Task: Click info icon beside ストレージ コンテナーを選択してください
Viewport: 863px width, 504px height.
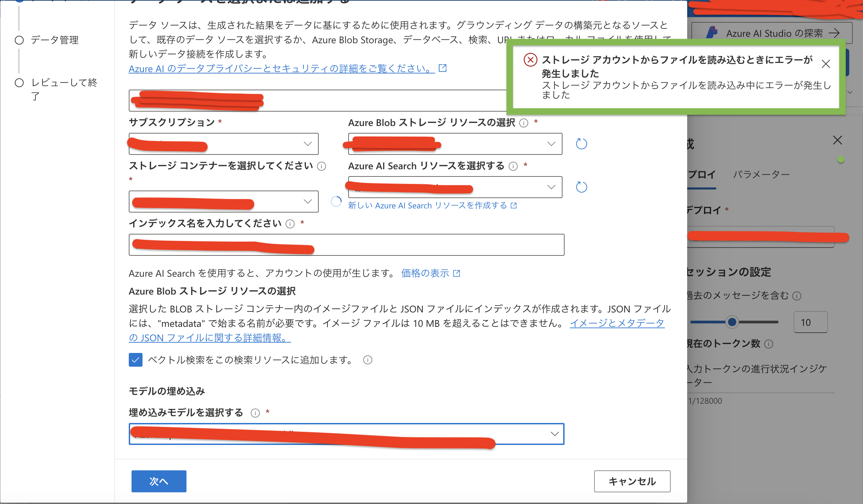Action: [321, 166]
